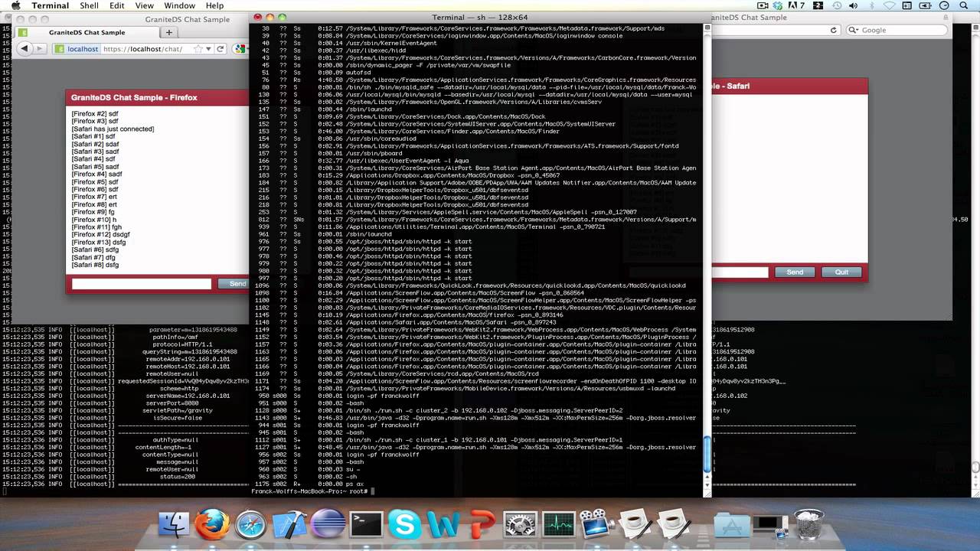980x551 pixels.
Task: Open Activity Monitor from the Dock
Action: (x=558, y=525)
